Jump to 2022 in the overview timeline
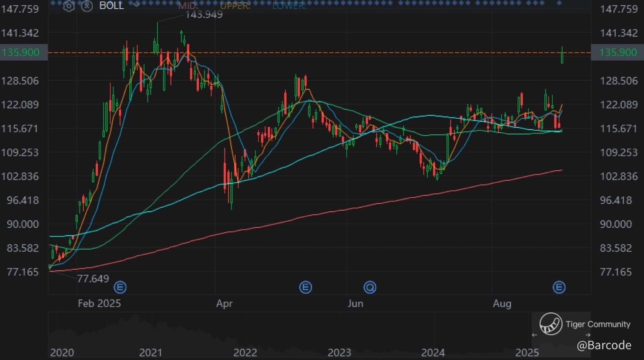The width and height of the screenshot is (644, 360). pyautogui.click(x=245, y=352)
